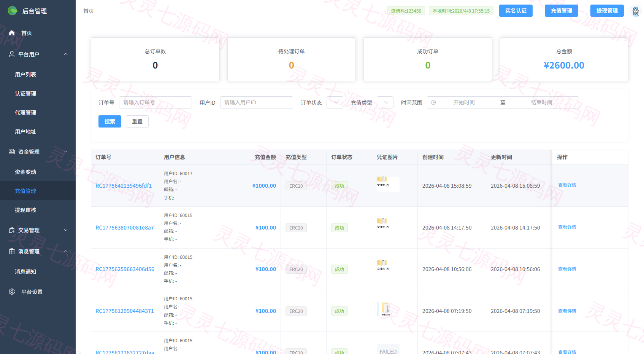Click the clock icon in the time range field

tap(433, 102)
